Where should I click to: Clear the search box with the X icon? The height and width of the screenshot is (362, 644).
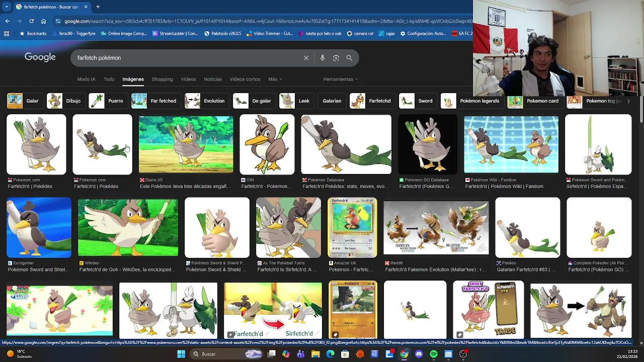click(x=306, y=58)
